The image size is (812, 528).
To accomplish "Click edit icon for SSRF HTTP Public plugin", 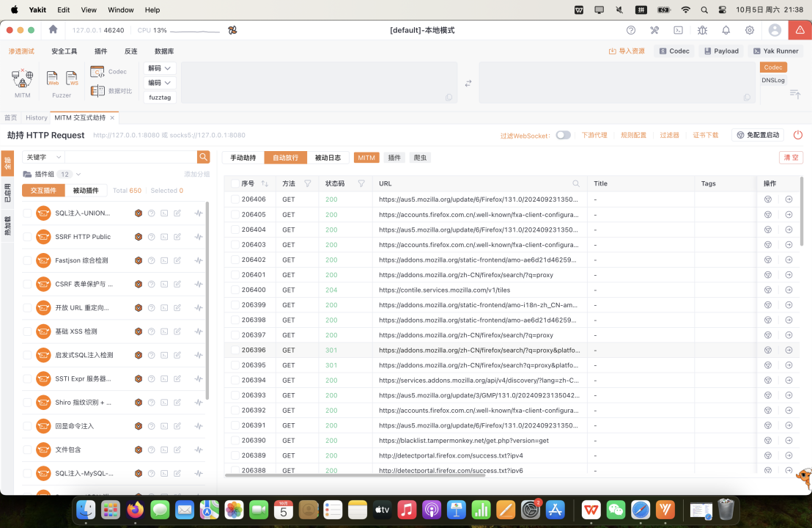I will tap(177, 237).
